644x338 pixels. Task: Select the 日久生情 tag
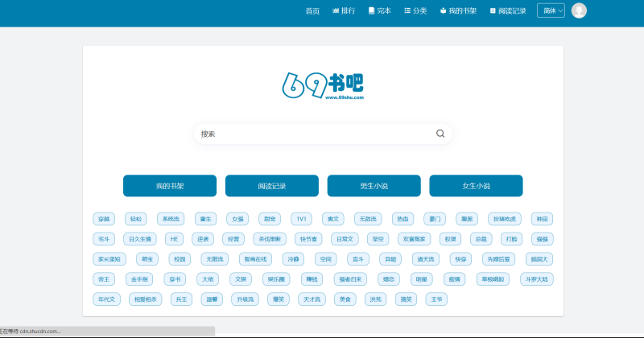[x=140, y=239]
